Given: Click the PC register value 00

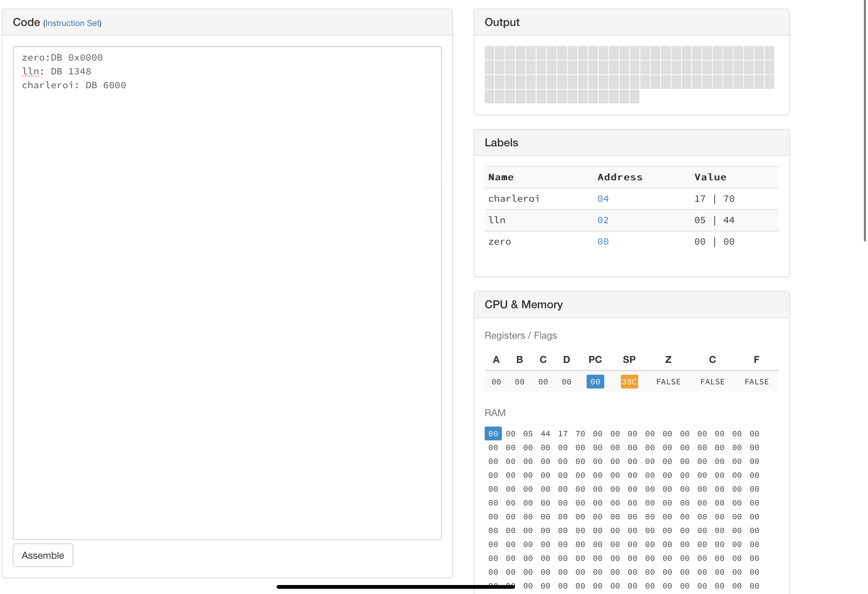Looking at the screenshot, I should coord(595,382).
